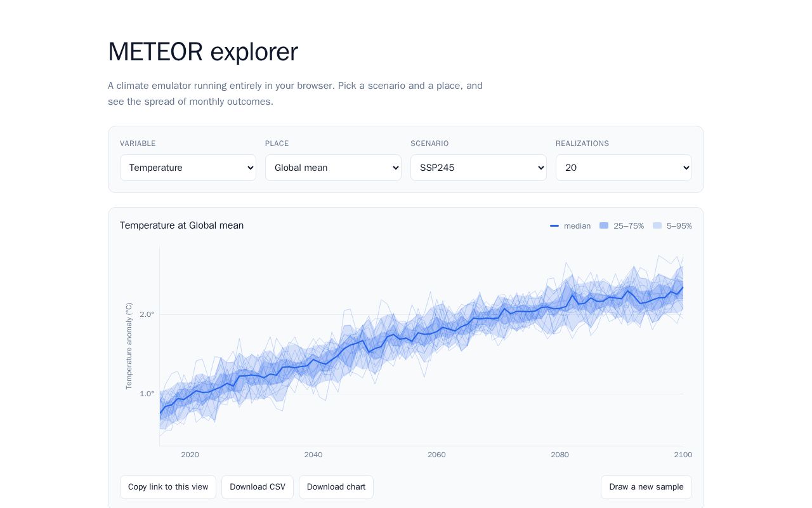The image size is (812, 508).
Task: Click the 'Temperature anomaly (°C)' axis title
Action: (x=129, y=346)
